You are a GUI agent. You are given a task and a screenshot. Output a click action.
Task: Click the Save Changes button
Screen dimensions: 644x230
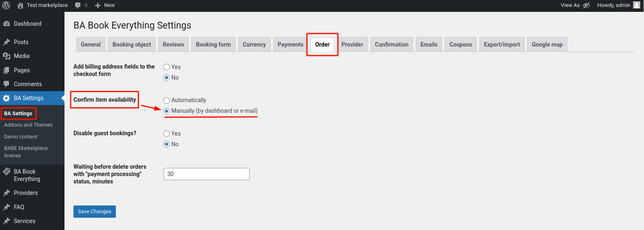pyautogui.click(x=95, y=212)
